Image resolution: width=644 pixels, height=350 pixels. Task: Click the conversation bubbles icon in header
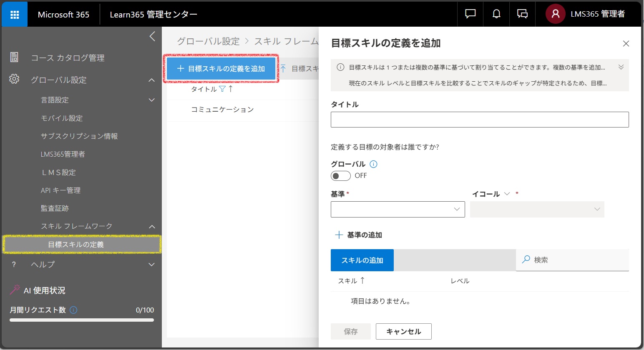[522, 14]
